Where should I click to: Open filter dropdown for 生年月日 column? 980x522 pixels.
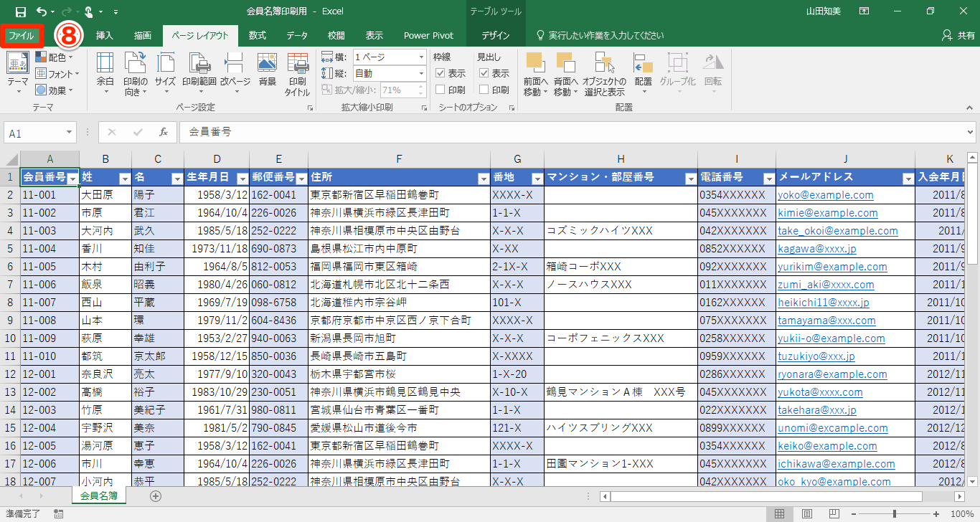[x=242, y=178]
